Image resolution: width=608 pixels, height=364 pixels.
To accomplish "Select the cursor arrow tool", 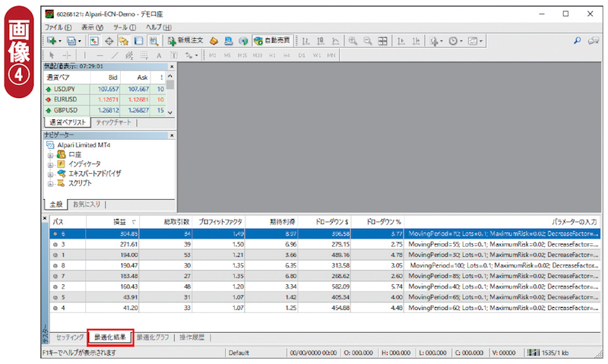I will [x=52, y=55].
